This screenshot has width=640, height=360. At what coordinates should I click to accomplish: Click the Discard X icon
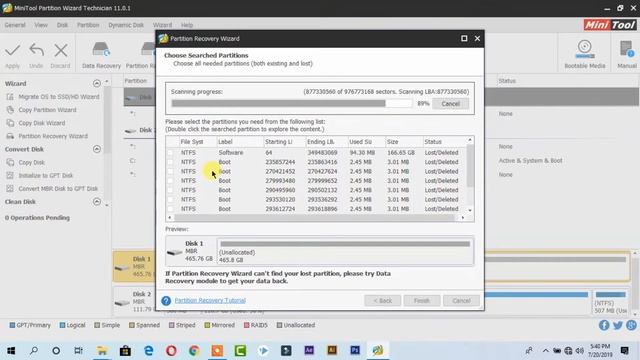coord(61,50)
